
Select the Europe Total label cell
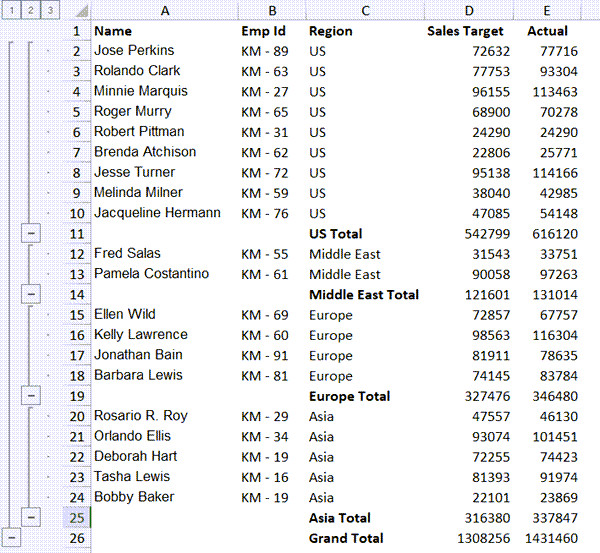point(350,396)
